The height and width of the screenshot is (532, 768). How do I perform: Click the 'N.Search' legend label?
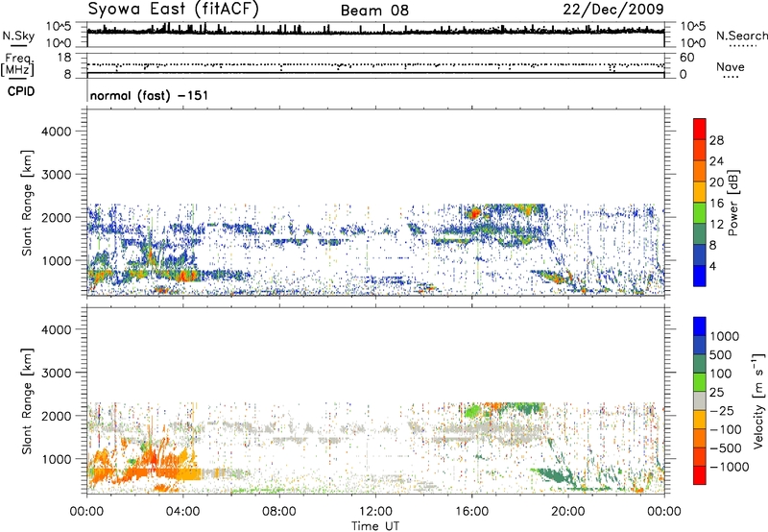pyautogui.click(x=741, y=36)
